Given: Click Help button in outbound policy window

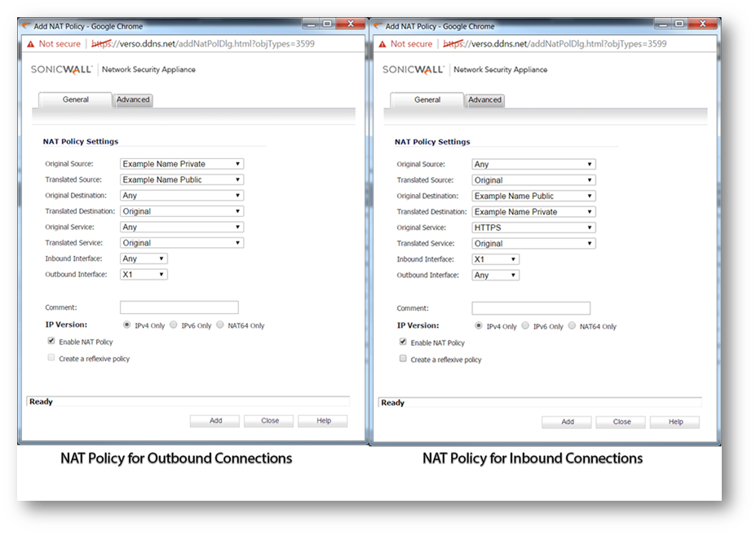Looking at the screenshot, I should pos(324,421).
